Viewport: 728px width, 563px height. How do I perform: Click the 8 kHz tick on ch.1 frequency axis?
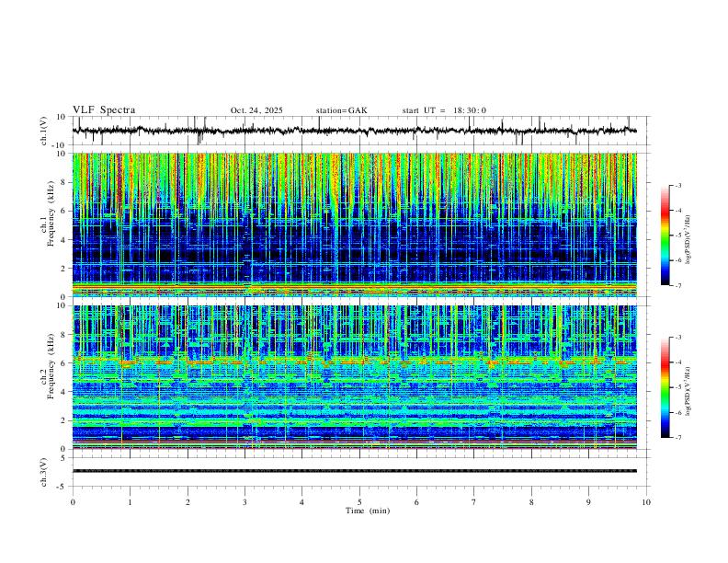(x=63, y=182)
